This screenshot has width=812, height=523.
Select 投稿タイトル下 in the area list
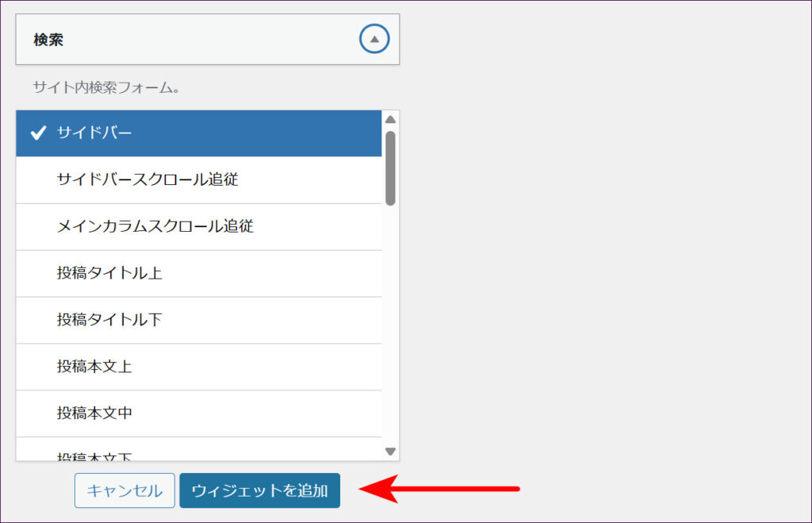click(x=109, y=320)
